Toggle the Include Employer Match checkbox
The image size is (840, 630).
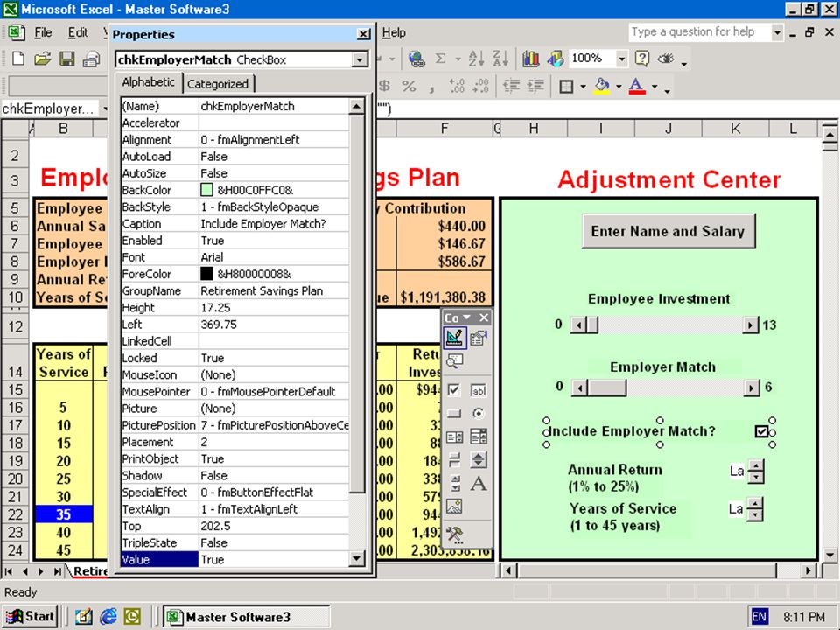[760, 431]
